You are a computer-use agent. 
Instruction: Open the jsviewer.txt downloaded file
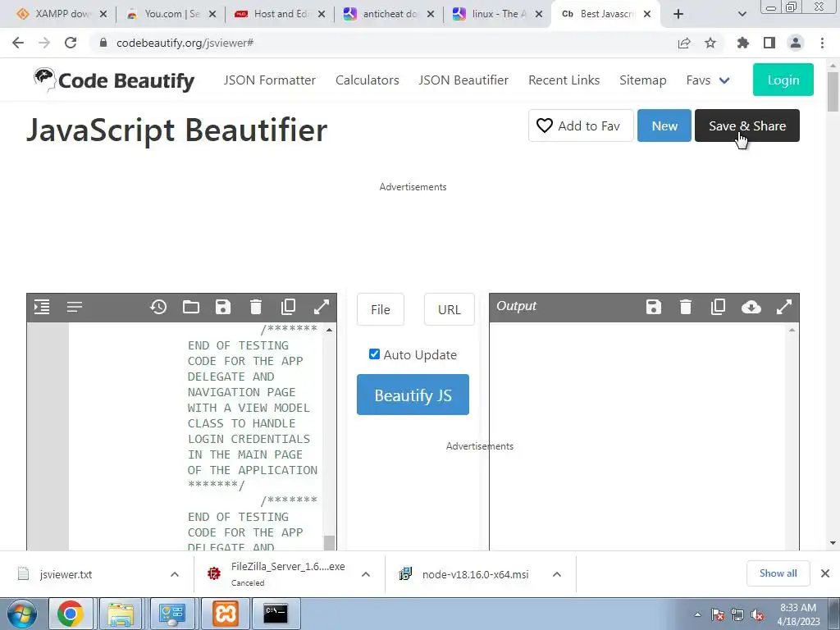pyautogui.click(x=66, y=574)
